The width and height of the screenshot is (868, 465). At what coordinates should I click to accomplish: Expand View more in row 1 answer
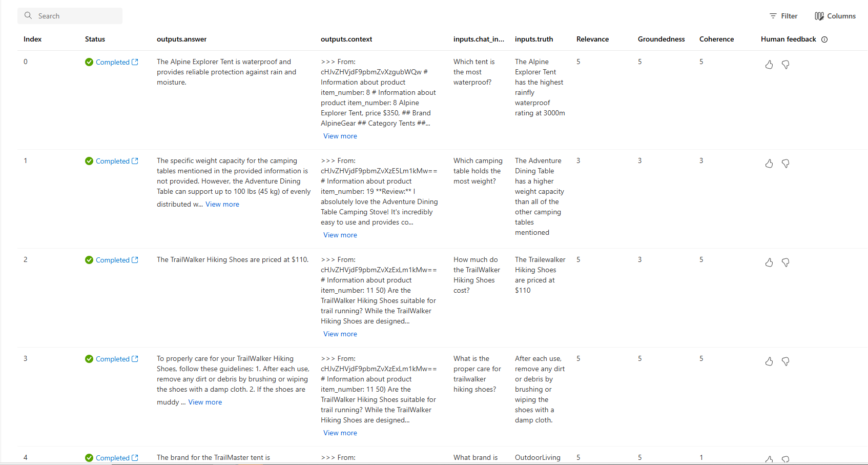click(x=222, y=204)
